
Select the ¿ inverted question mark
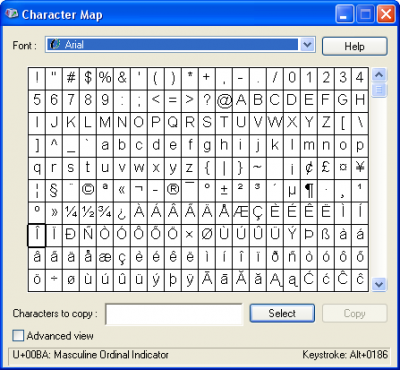pos(122,213)
